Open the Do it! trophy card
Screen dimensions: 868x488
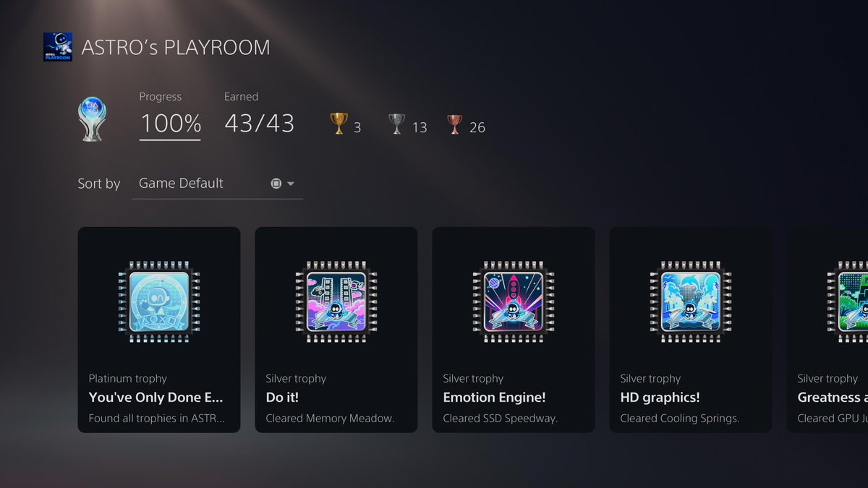coord(336,330)
